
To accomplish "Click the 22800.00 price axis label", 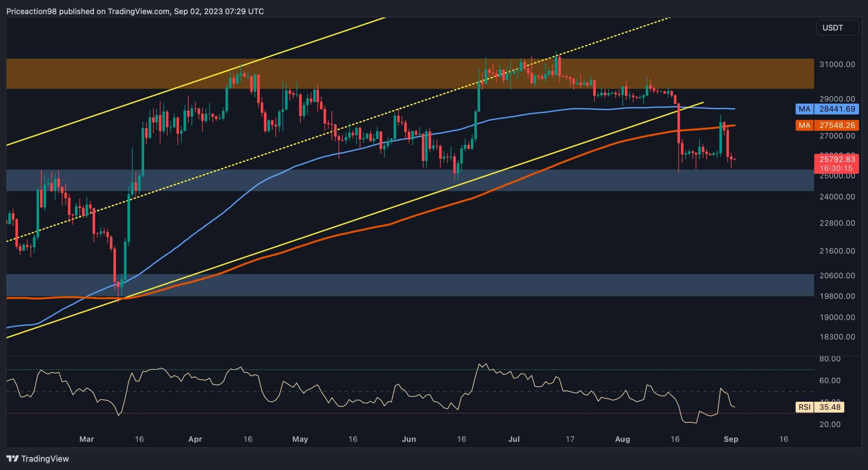I will pos(837,223).
